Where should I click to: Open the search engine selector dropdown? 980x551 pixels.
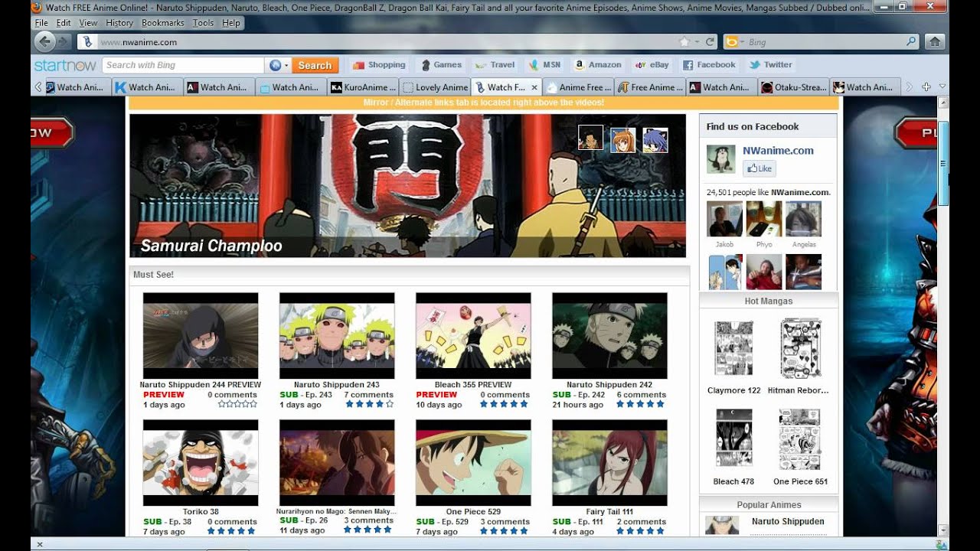point(733,42)
